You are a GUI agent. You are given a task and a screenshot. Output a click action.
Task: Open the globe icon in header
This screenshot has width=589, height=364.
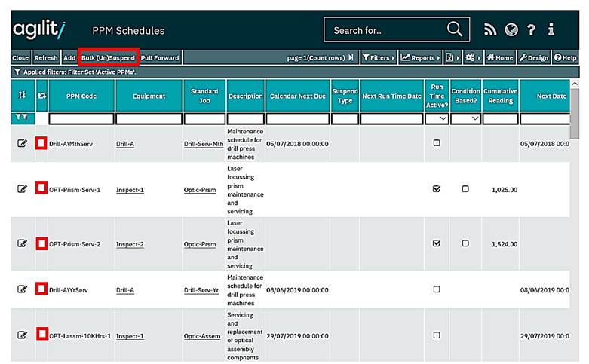pyautogui.click(x=511, y=30)
